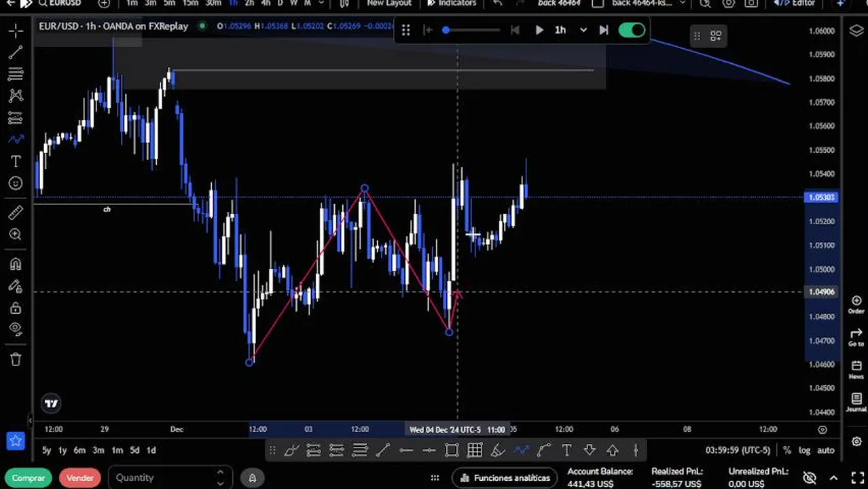Jump to replay start point

click(x=427, y=30)
